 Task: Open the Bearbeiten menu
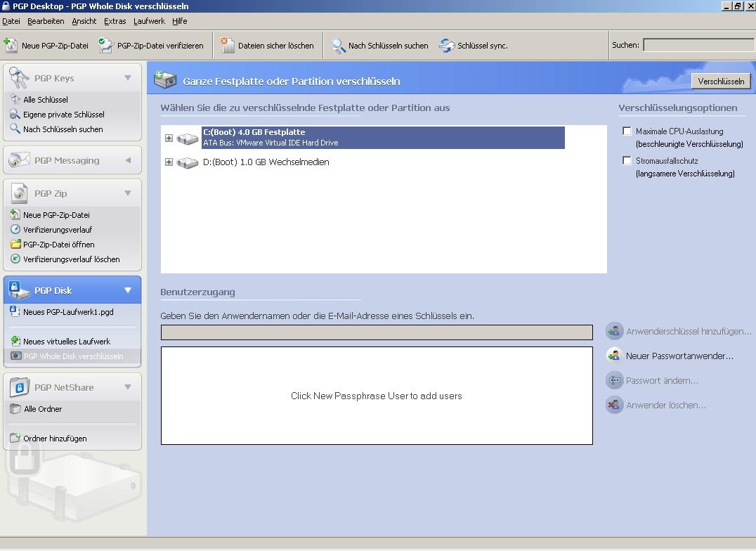46,21
